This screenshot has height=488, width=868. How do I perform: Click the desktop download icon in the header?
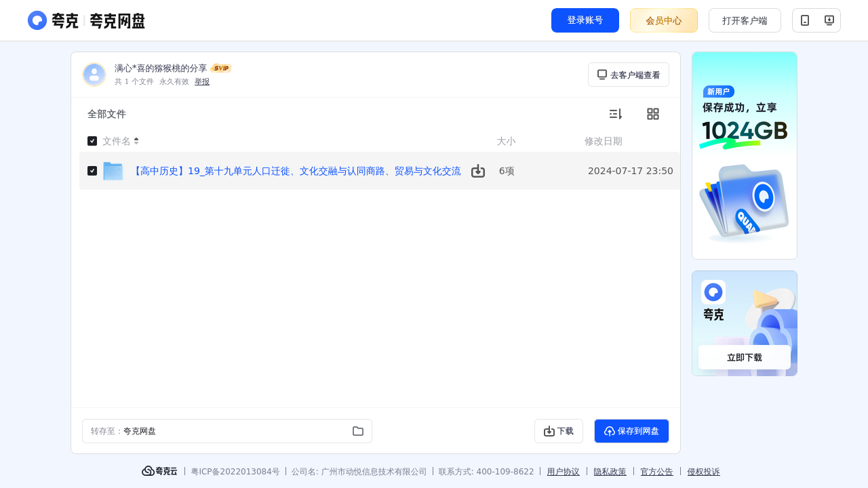829,20
